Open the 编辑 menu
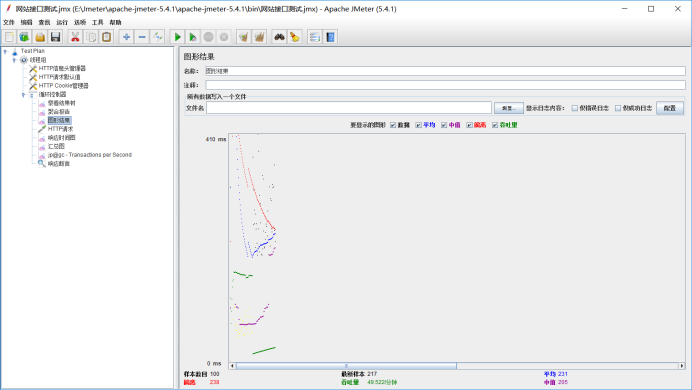Viewport: 692px width, 390px height. pos(26,22)
